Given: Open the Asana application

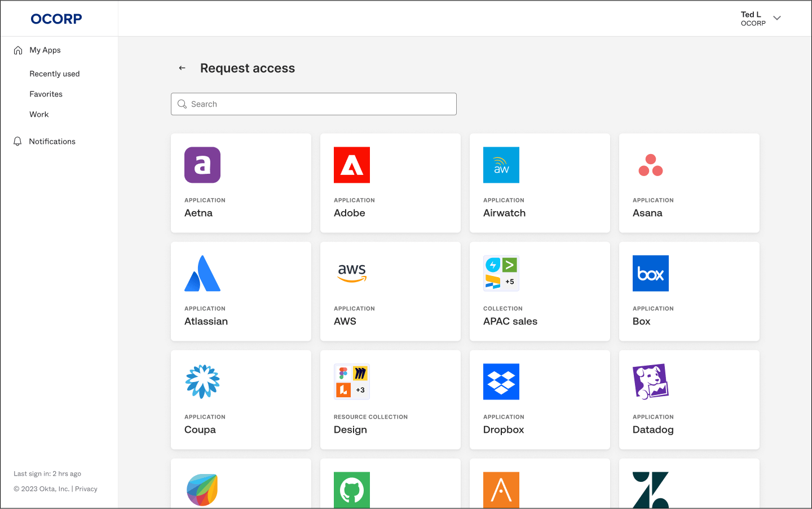Looking at the screenshot, I should (689, 183).
